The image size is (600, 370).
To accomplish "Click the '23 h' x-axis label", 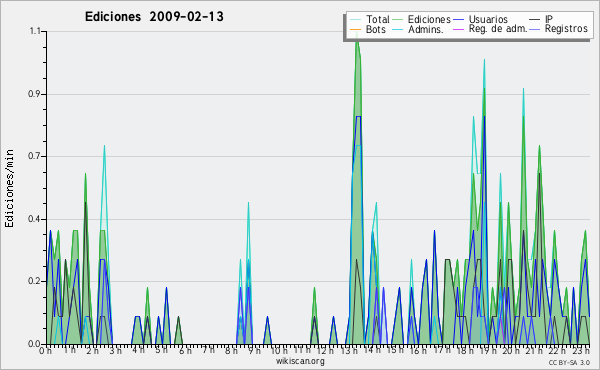I will point(582,350).
